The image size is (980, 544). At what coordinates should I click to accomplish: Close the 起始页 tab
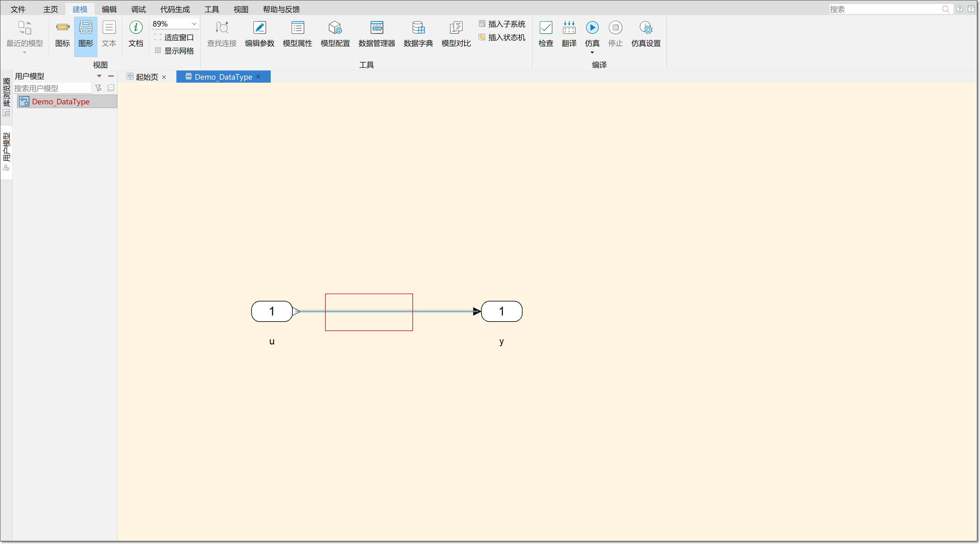pos(164,77)
